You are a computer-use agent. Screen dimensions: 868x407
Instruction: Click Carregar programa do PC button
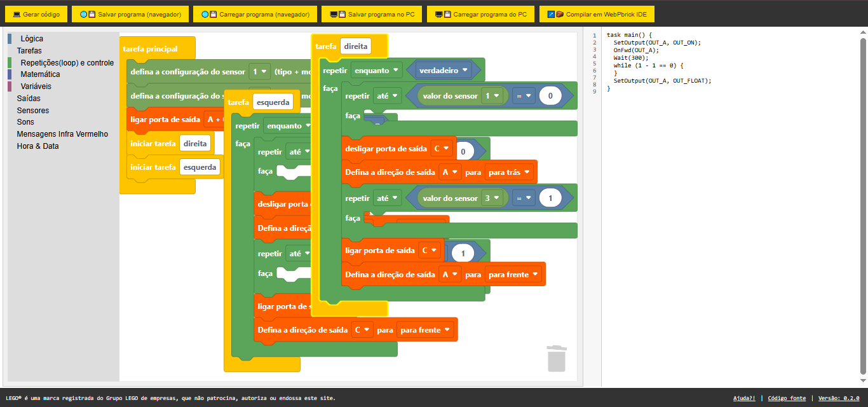480,14
